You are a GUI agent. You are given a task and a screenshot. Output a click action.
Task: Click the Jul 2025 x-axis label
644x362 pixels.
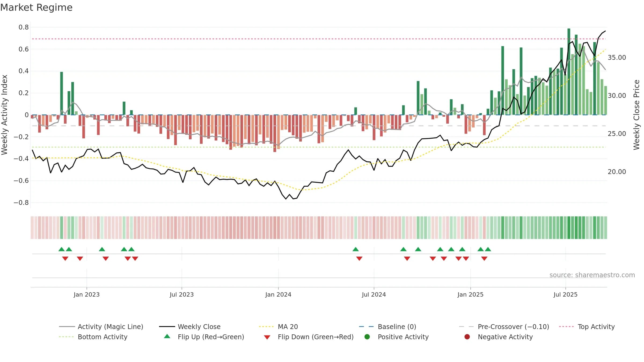click(565, 294)
